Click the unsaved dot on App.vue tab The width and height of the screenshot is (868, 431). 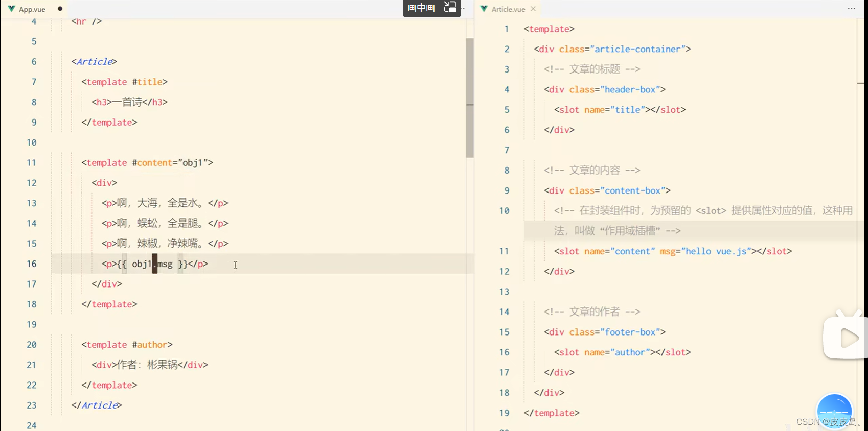coord(60,9)
